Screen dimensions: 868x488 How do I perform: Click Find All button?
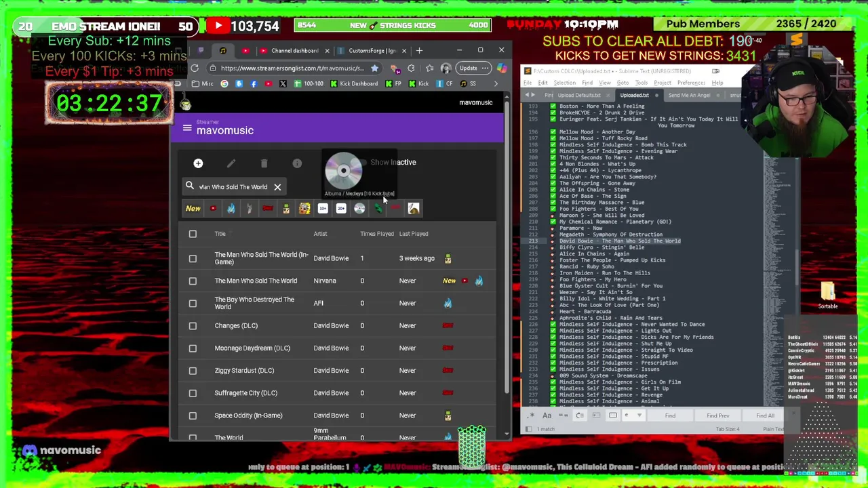pyautogui.click(x=765, y=416)
